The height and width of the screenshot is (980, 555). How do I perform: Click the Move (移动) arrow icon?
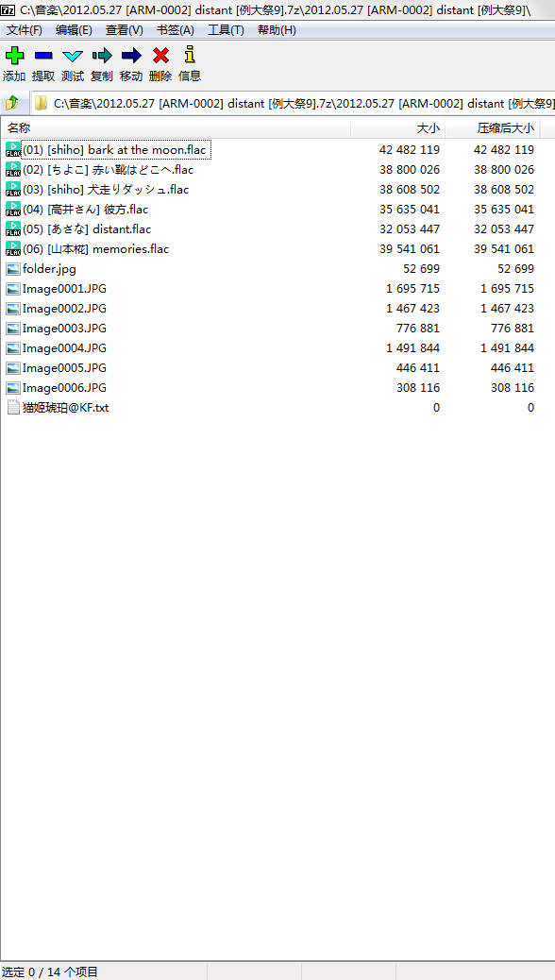click(131, 56)
